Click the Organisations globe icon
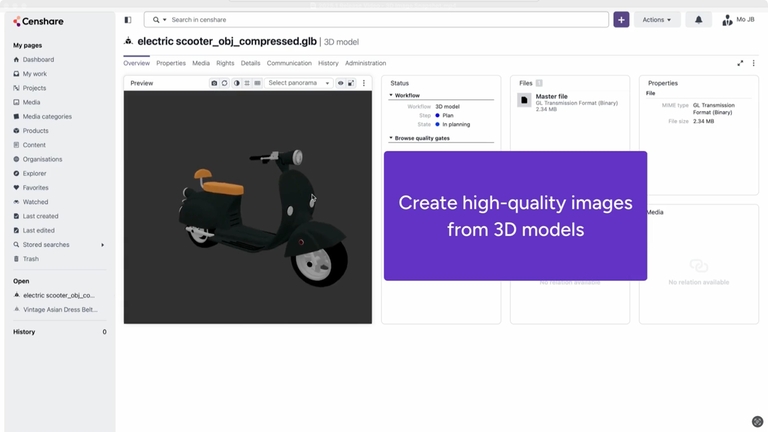Image resolution: width=768 pixels, height=432 pixels. (x=16, y=159)
